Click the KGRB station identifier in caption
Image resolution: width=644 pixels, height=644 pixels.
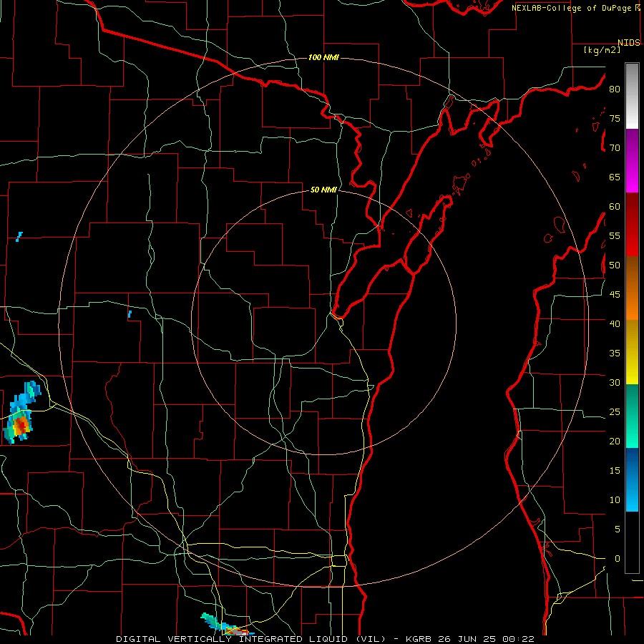[419, 639]
